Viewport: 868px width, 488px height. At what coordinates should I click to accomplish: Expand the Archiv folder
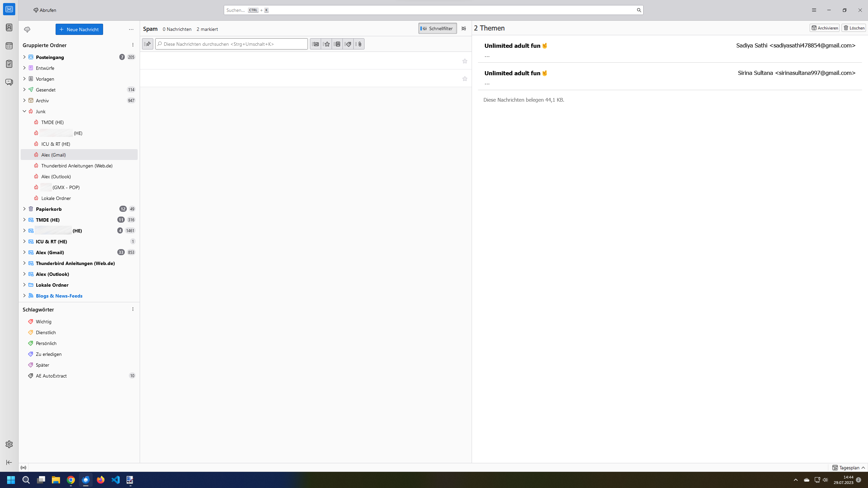[24, 100]
